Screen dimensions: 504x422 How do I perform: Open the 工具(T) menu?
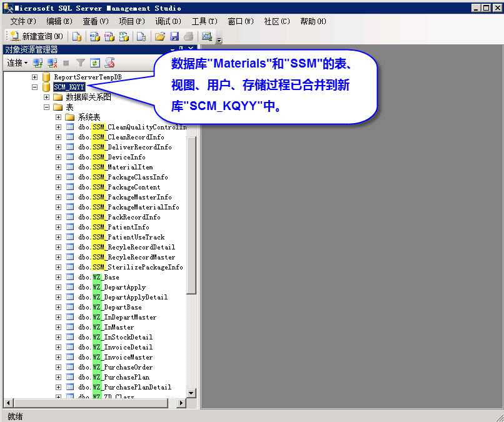point(204,21)
